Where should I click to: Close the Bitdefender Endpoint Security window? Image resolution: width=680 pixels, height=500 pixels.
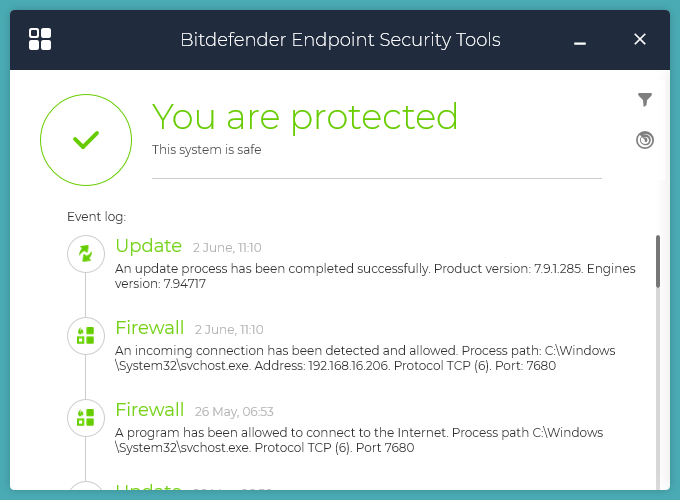pyautogui.click(x=640, y=40)
